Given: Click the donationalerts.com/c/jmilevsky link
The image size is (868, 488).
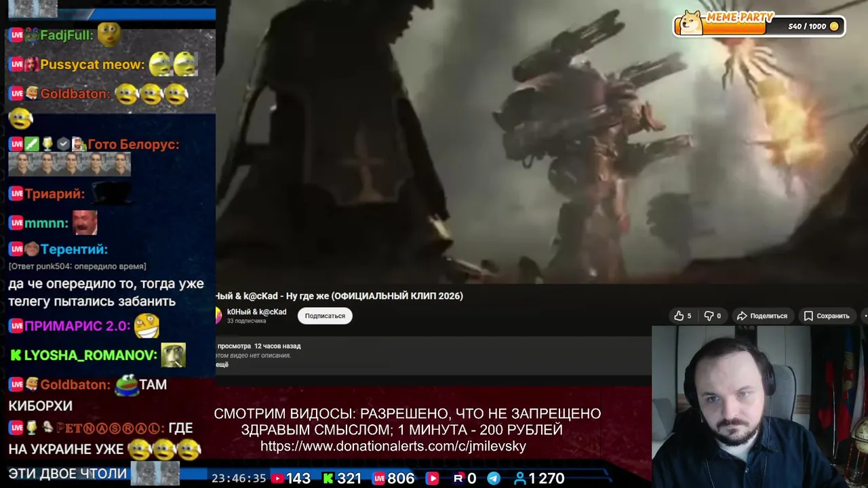Looking at the screenshot, I should (393, 446).
